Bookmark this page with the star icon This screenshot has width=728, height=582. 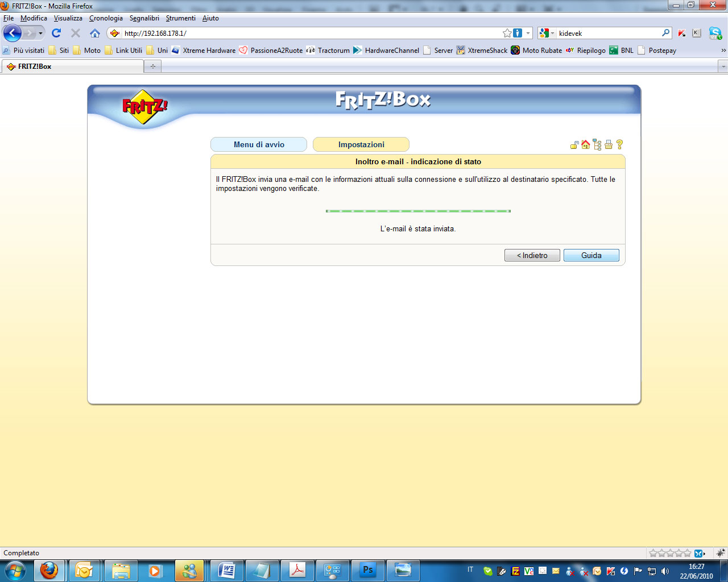507,33
